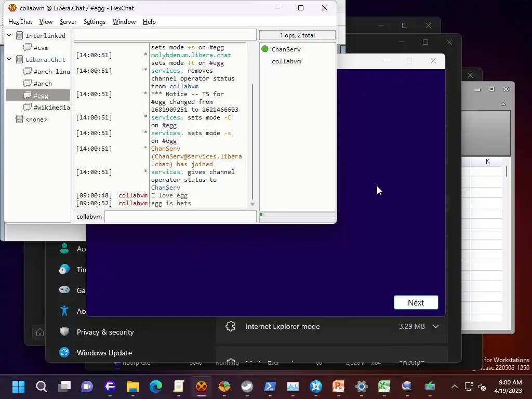Select collabvm in the user list
The width and height of the screenshot is (532, 399).
tap(286, 61)
